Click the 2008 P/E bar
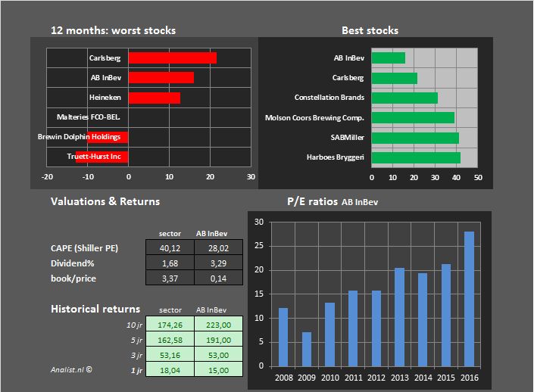The width and height of the screenshot is (534, 392). click(x=283, y=338)
